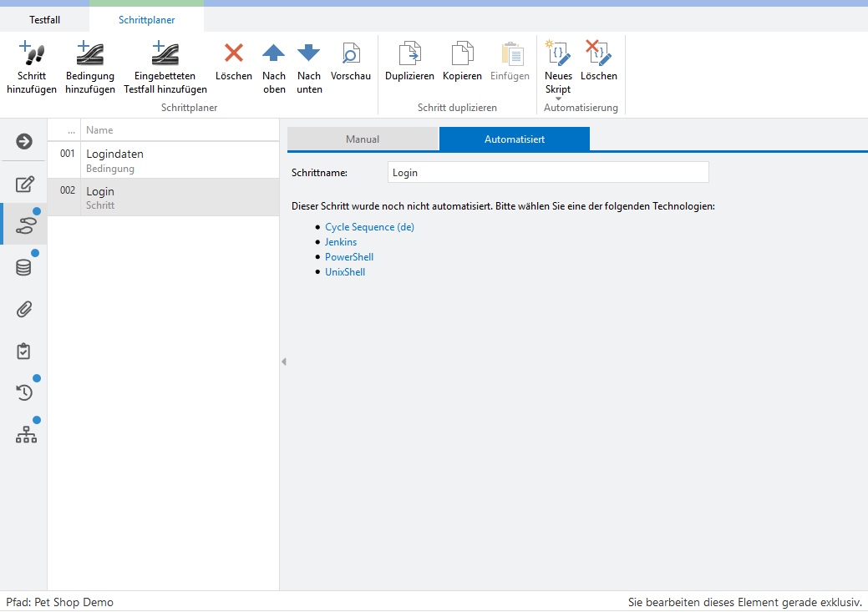Duplicate the step with Duplizieren
The height and width of the screenshot is (612, 868).
pyautogui.click(x=409, y=53)
